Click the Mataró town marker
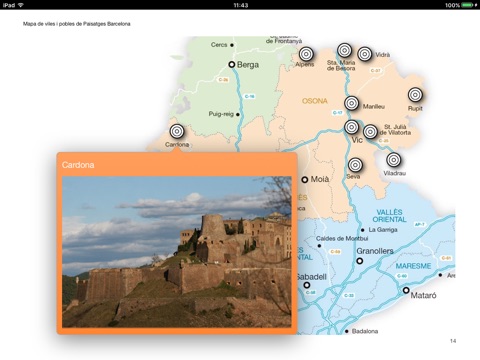The image size is (480, 360). click(x=406, y=290)
